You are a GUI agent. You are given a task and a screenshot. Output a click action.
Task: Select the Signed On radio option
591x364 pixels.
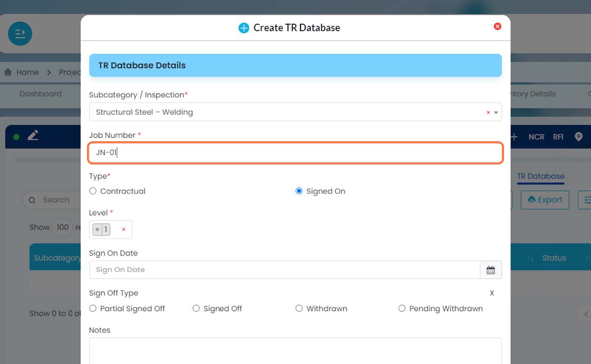point(299,191)
